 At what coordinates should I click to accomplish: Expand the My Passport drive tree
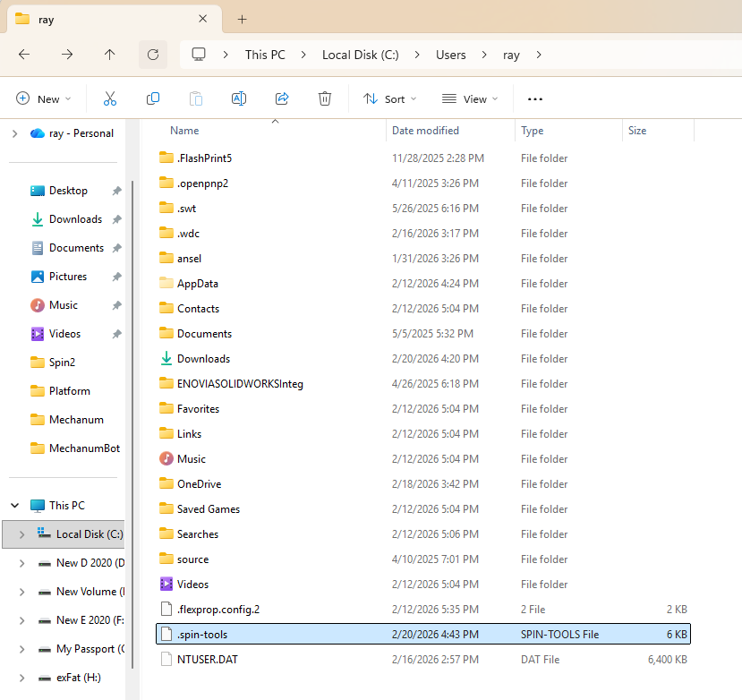(x=21, y=649)
